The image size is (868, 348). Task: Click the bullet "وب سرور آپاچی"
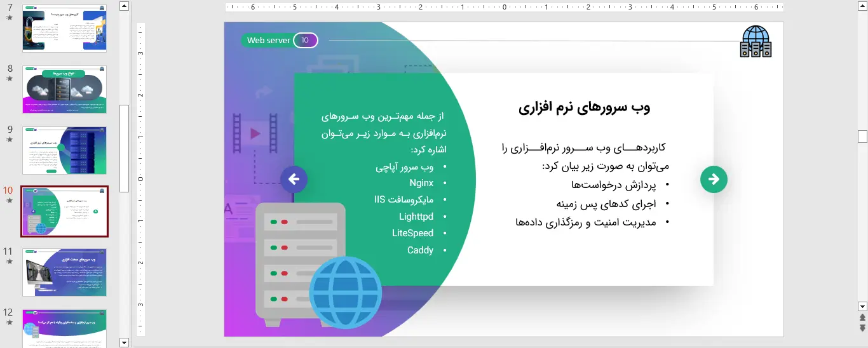pyautogui.click(x=404, y=167)
